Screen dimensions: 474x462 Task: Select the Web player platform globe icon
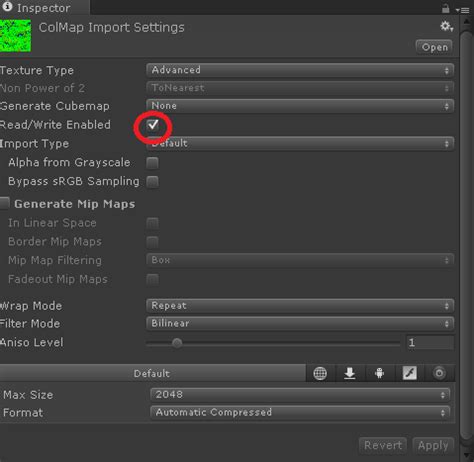[x=320, y=373]
